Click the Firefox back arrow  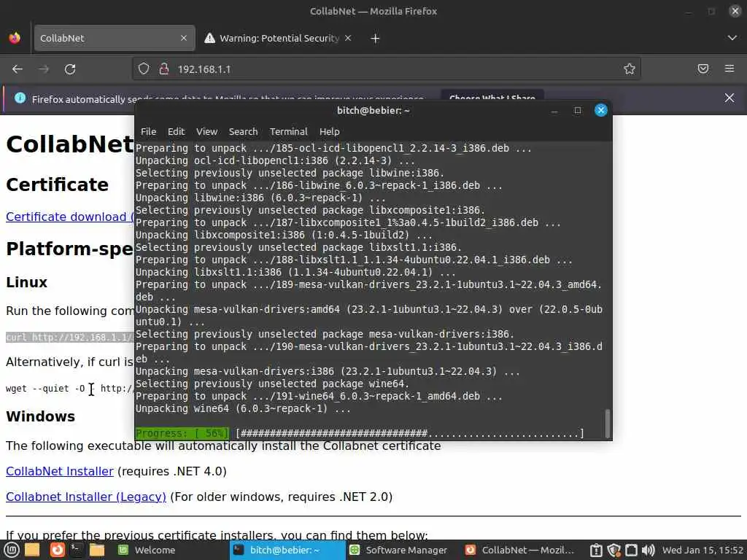[18, 69]
